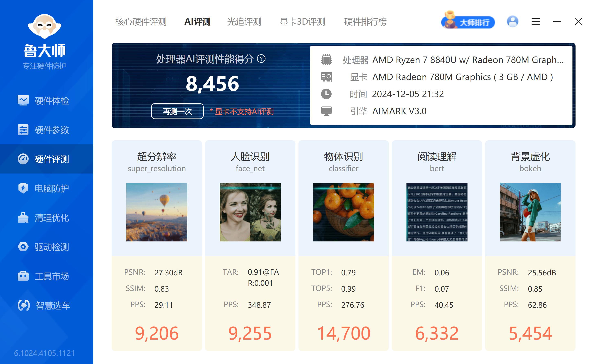
Task: Click the 智慧选车 icon
Action: pyautogui.click(x=24, y=305)
